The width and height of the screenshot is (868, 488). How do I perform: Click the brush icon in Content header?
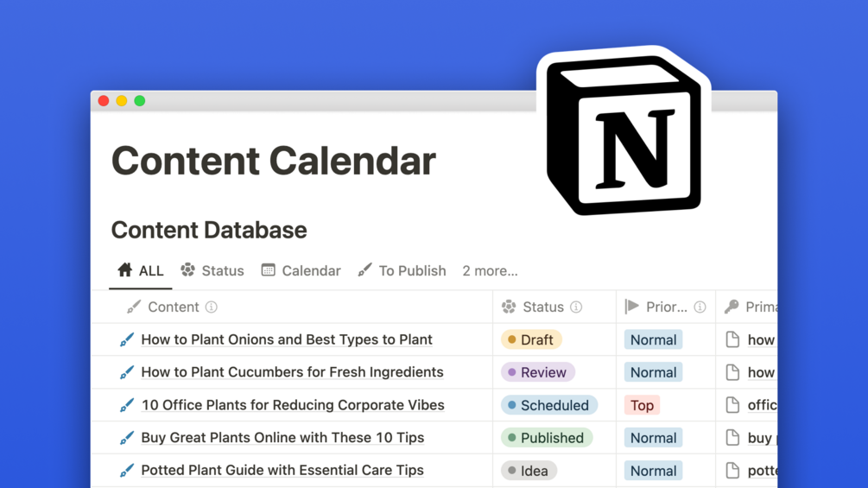click(133, 307)
